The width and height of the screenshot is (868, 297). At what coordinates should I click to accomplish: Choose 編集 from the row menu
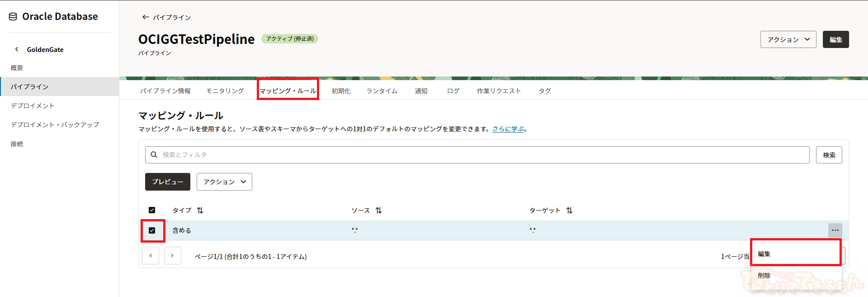[x=796, y=254]
